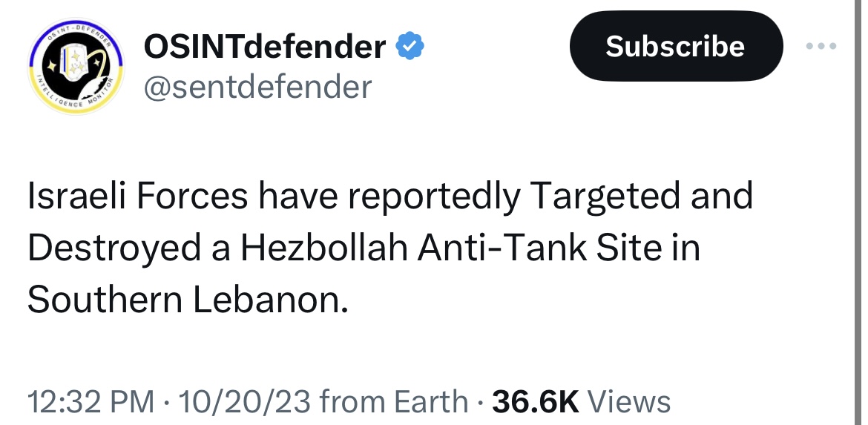Click the "from Earth" location label
868x425 pixels.
394,401
